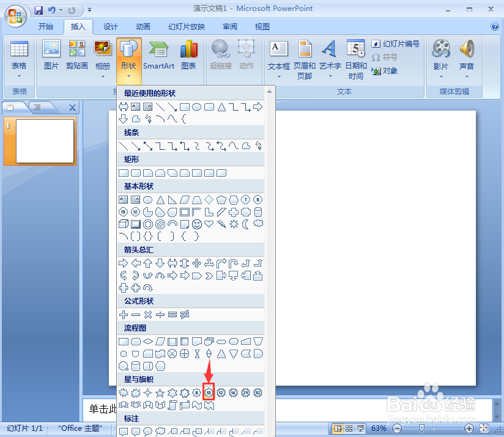Select the 32-point star shape
Screen dimensions: 504x437
(x=258, y=392)
